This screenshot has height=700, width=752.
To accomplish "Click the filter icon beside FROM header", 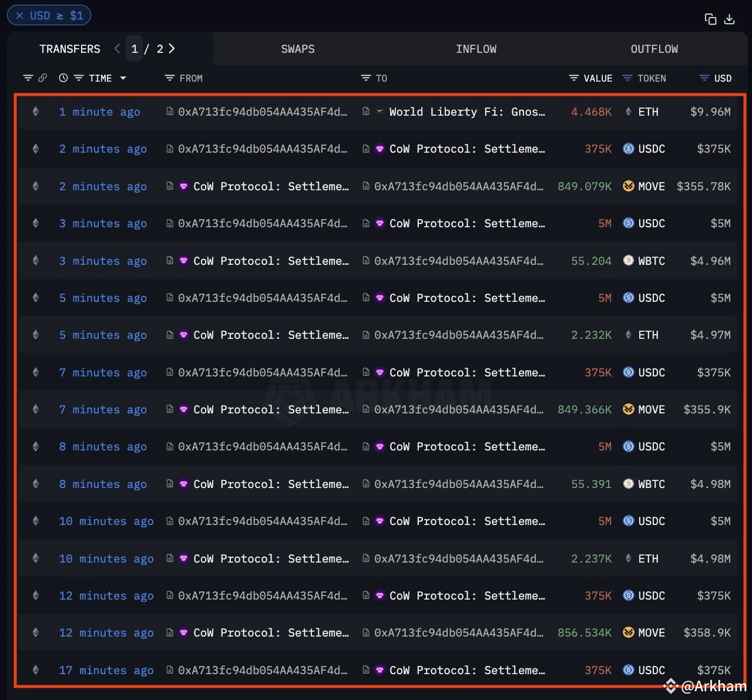I will point(170,78).
